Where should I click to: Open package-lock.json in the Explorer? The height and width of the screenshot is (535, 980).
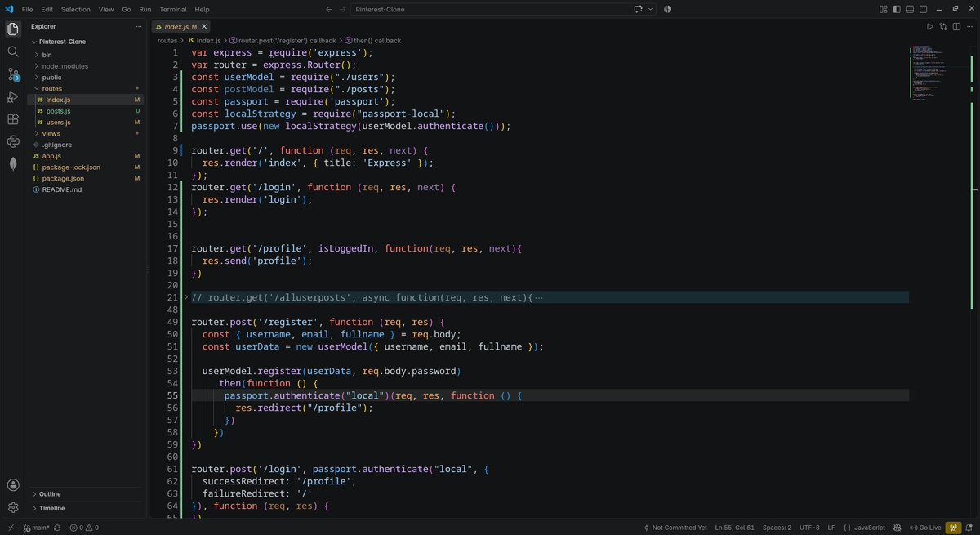point(86,167)
